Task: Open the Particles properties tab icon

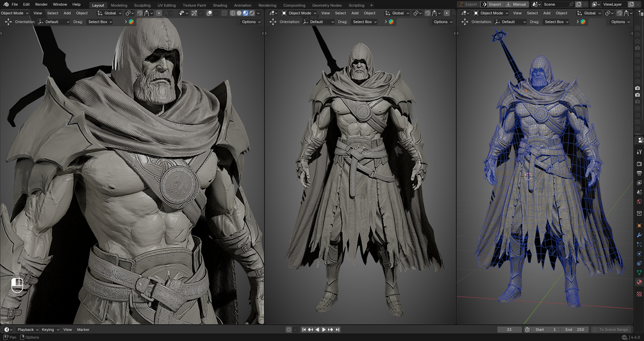Action: coord(639,244)
